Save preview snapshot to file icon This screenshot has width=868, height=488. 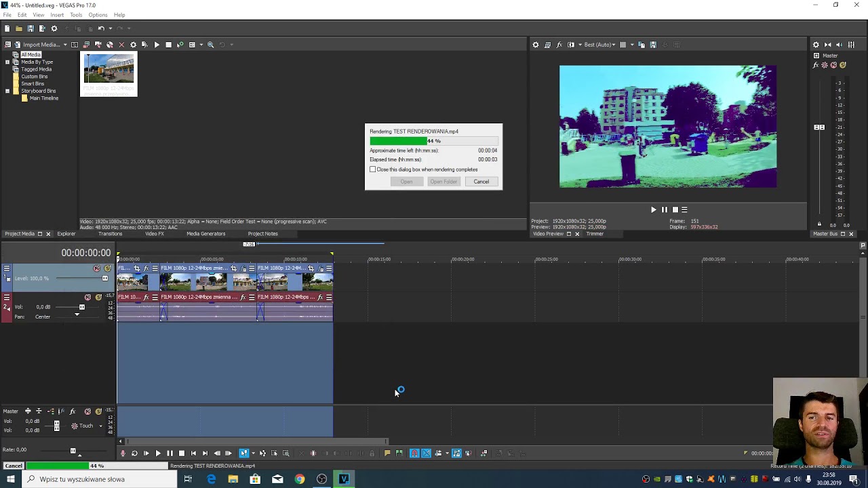click(x=653, y=45)
